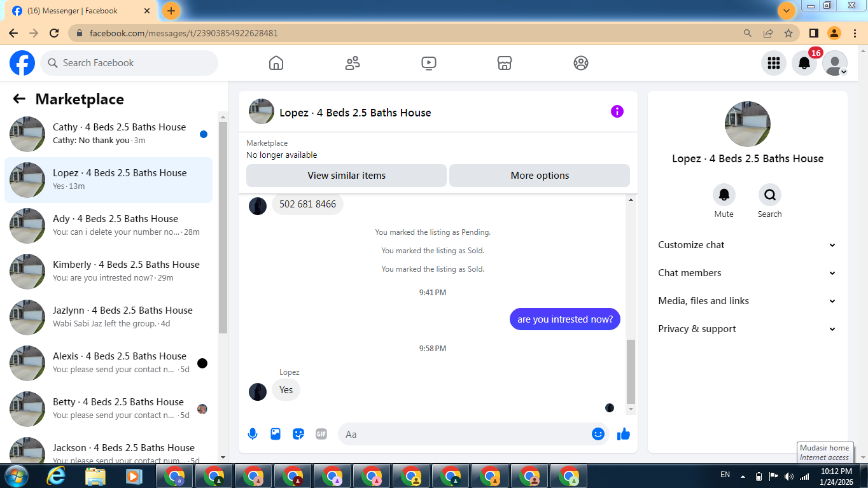
Task: Open Alexis's conversation in the list
Action: (x=109, y=363)
